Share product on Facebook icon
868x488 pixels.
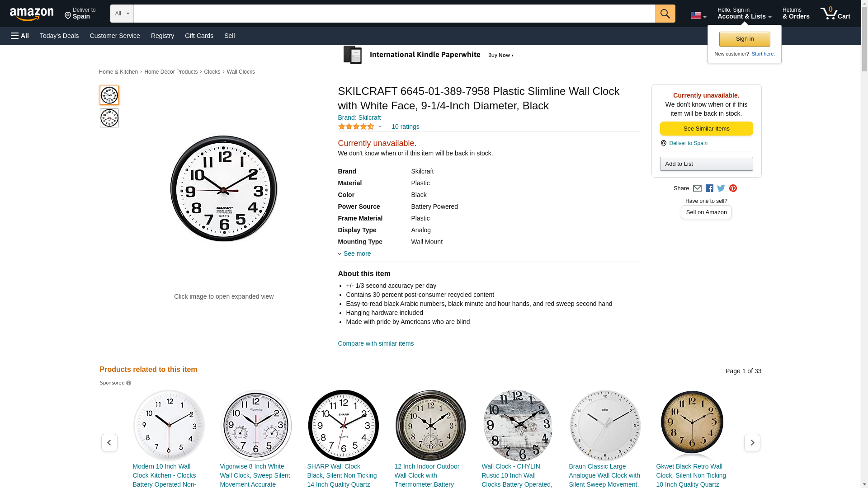(709, 188)
